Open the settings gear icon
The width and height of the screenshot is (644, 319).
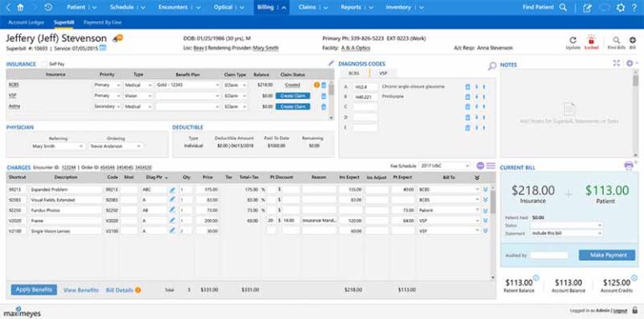point(621,8)
